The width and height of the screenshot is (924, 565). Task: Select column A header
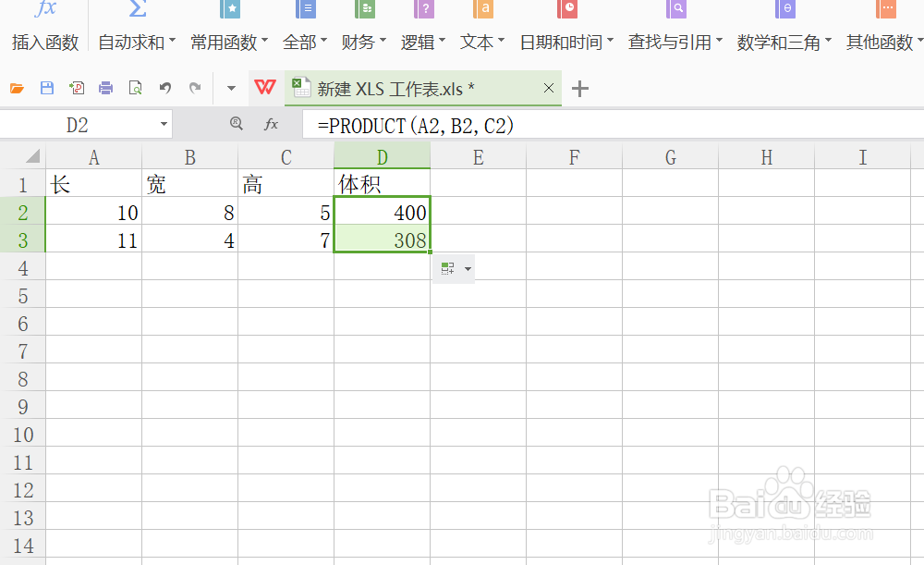93,157
